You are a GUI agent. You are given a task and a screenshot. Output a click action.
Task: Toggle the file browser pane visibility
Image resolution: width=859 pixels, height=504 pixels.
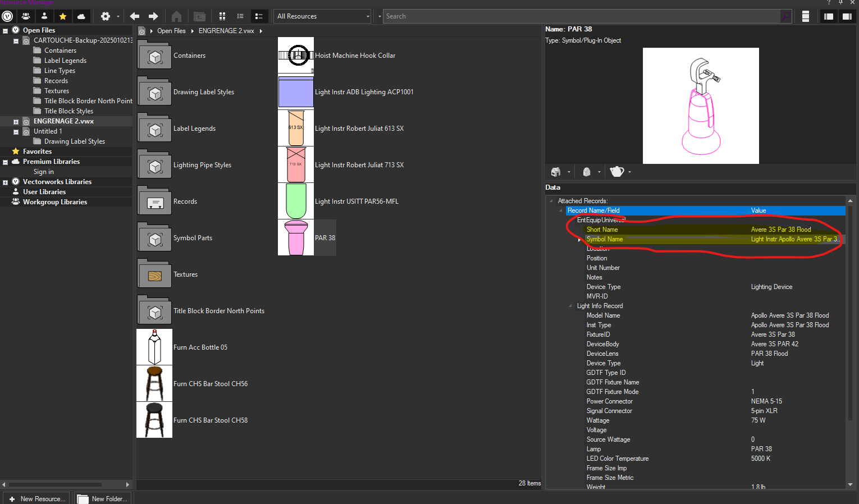[x=828, y=16]
